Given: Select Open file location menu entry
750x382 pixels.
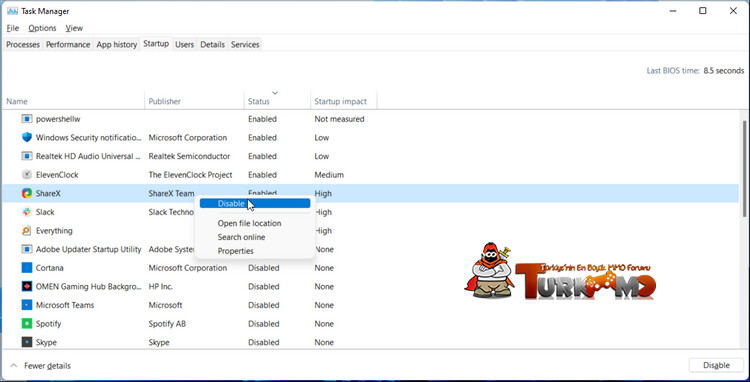Looking at the screenshot, I should point(249,223).
